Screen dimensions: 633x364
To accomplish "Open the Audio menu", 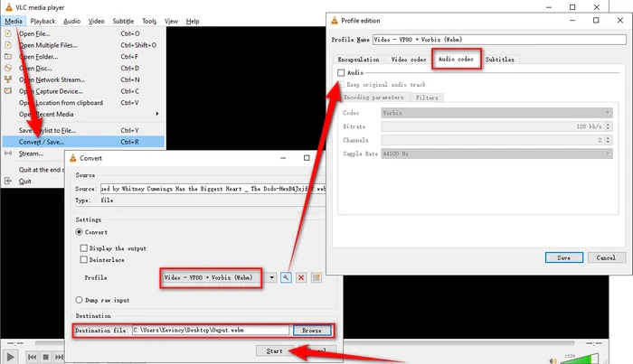I will [71, 21].
